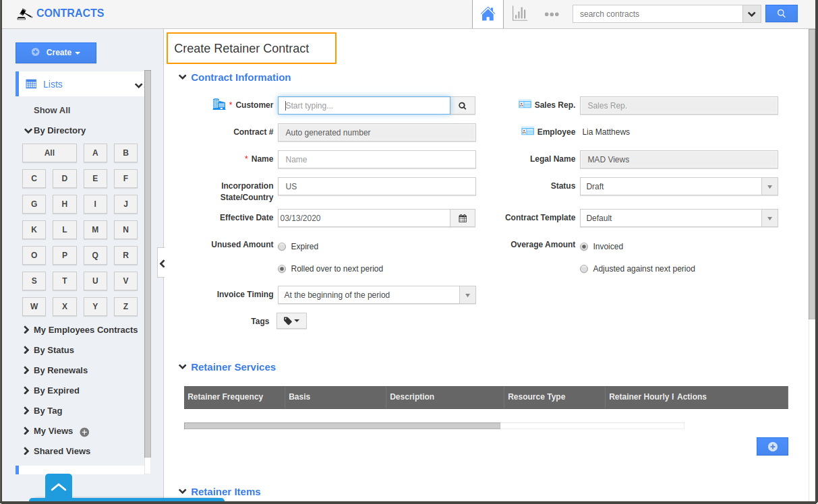Filter directory by letter R
Screen dimensions: 818x504
click(x=125, y=255)
